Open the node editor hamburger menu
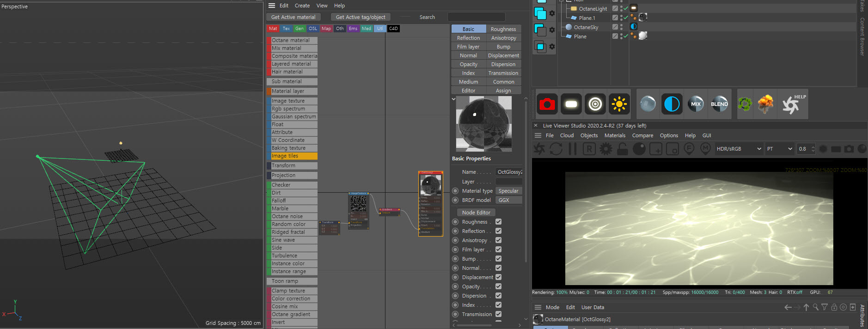This screenshot has width=868, height=329. (x=272, y=6)
